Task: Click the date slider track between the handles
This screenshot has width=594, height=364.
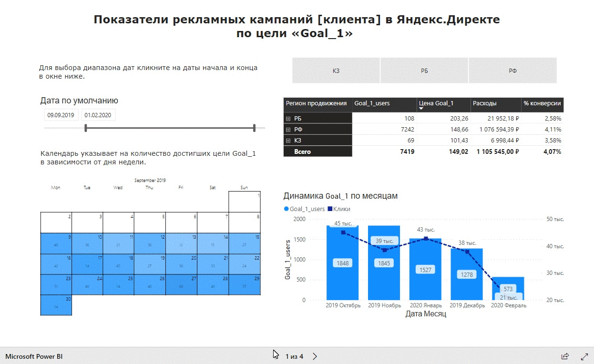Action: tap(170, 128)
